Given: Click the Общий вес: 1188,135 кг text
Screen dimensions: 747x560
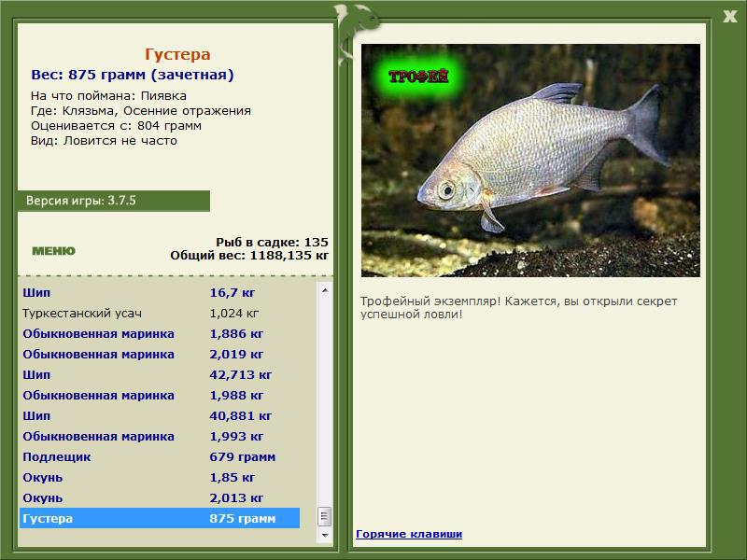Looking at the screenshot, I should [249, 255].
